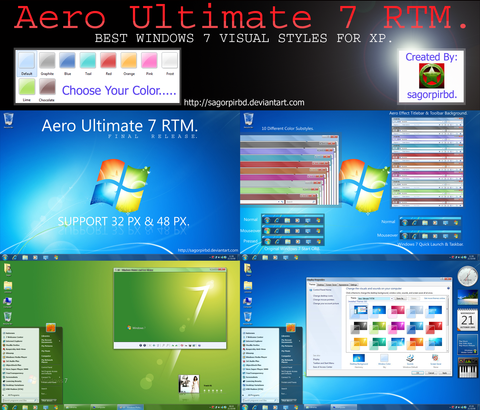Open the piano keyboard gadget

(x=468, y=368)
